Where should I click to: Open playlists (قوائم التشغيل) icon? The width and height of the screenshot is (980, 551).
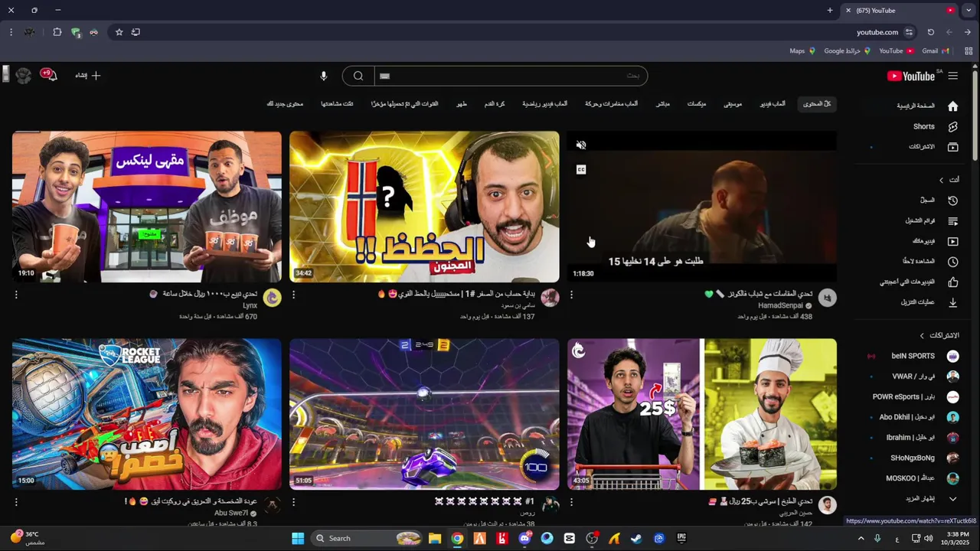click(x=952, y=221)
